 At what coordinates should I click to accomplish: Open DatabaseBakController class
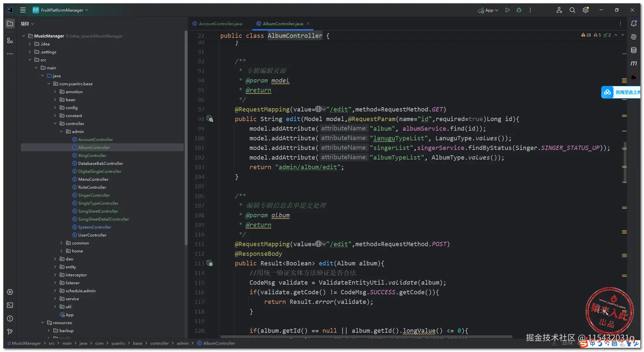click(x=101, y=163)
